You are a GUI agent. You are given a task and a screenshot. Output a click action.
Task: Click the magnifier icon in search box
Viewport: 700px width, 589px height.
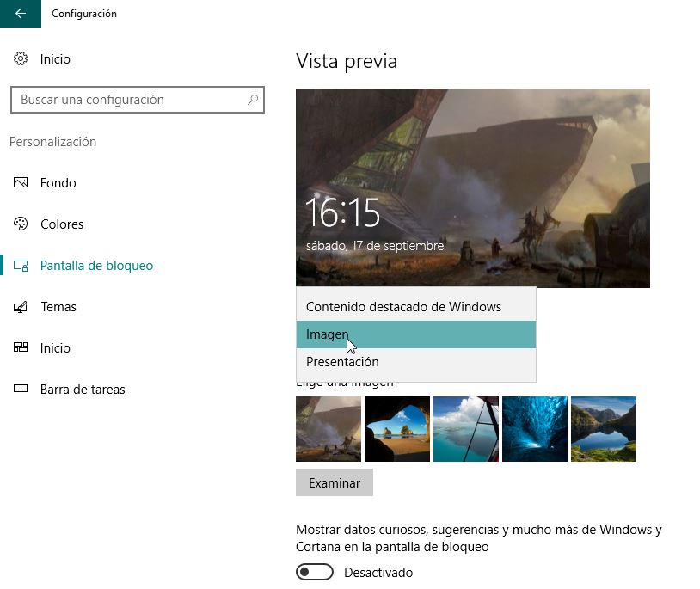click(x=253, y=99)
